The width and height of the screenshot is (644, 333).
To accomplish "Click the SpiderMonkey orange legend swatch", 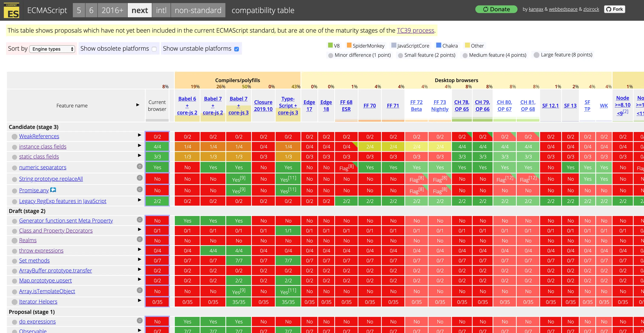I will (349, 45).
